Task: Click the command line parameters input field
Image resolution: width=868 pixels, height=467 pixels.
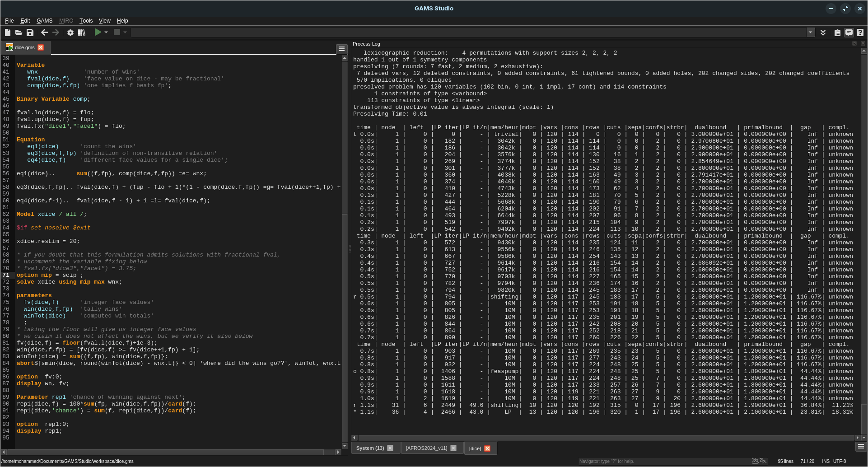Action: (469, 33)
